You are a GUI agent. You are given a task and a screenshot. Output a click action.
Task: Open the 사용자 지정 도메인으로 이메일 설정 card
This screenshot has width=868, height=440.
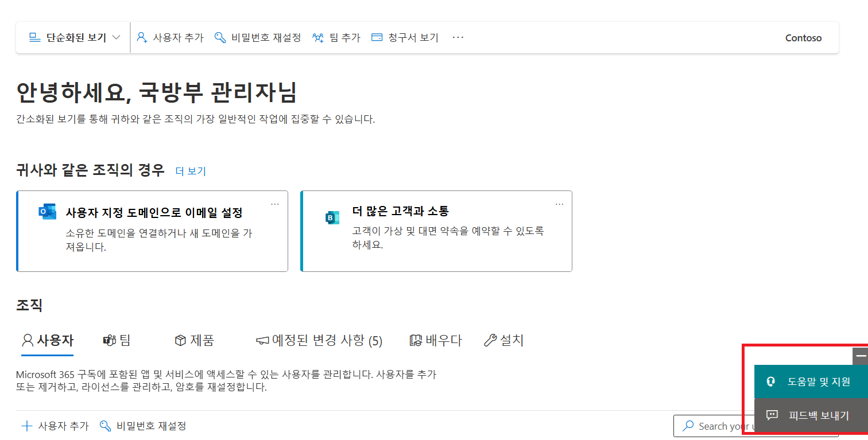coord(152,231)
